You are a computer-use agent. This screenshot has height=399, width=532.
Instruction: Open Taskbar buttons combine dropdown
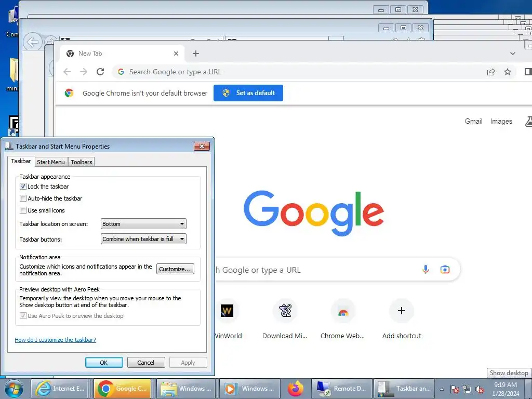(143, 239)
